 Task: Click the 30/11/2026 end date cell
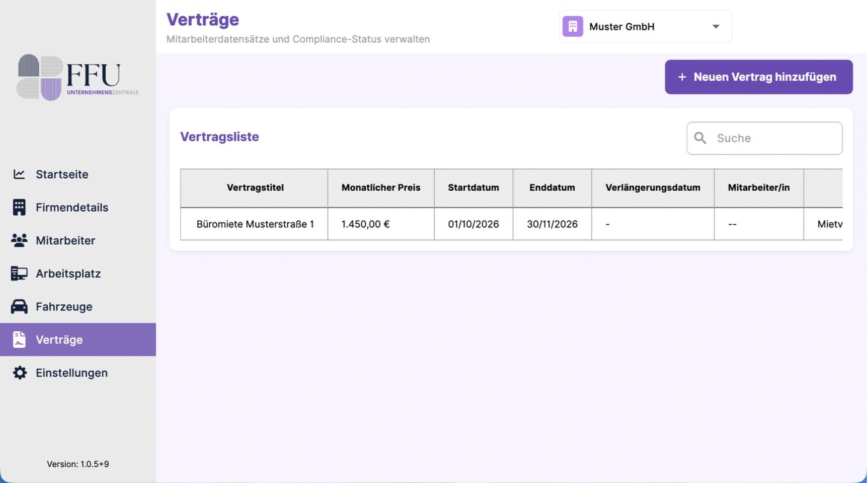coord(552,224)
